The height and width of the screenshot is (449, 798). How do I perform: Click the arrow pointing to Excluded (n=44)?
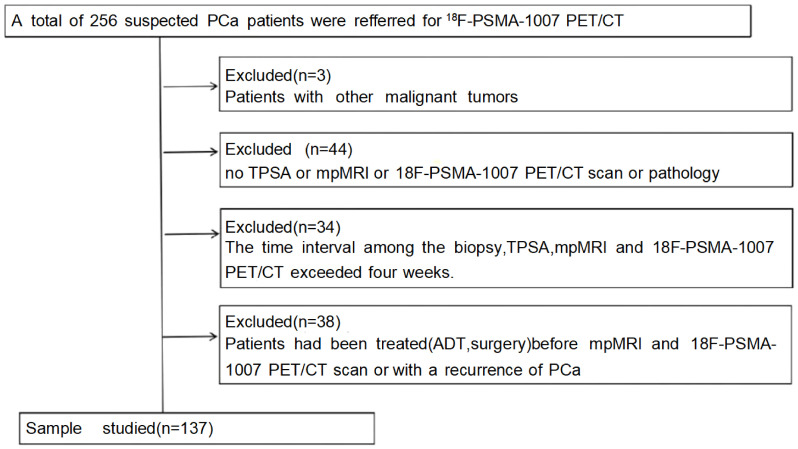coord(190,152)
